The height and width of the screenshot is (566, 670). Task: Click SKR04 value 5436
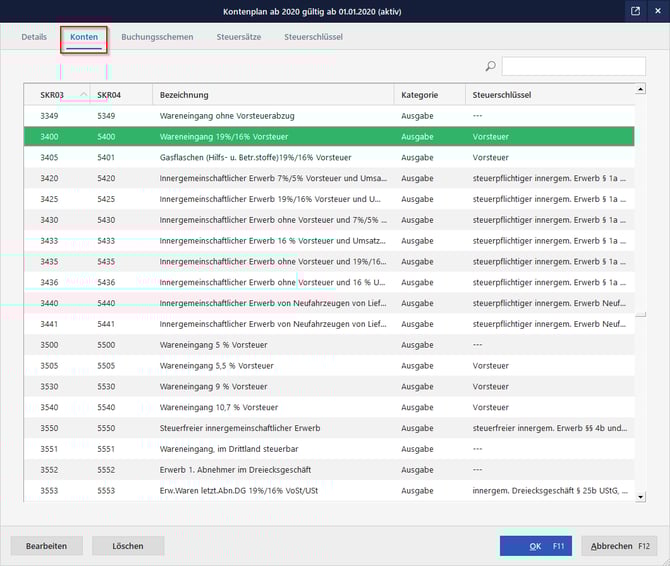tap(106, 282)
